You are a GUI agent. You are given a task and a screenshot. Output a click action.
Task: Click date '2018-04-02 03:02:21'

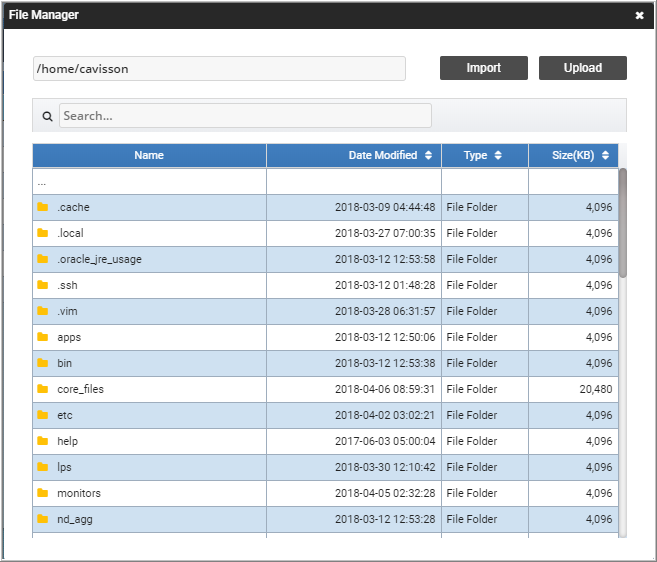pyautogui.click(x=385, y=415)
